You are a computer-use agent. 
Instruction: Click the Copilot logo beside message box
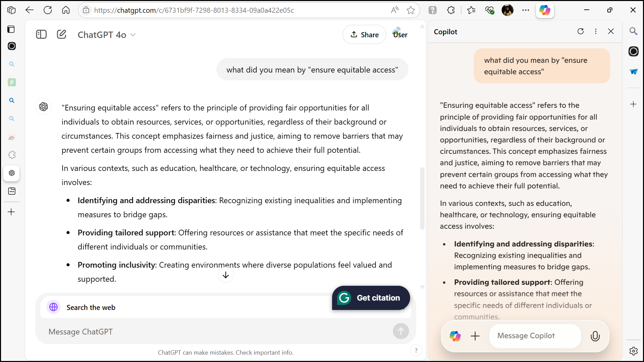[455, 336]
